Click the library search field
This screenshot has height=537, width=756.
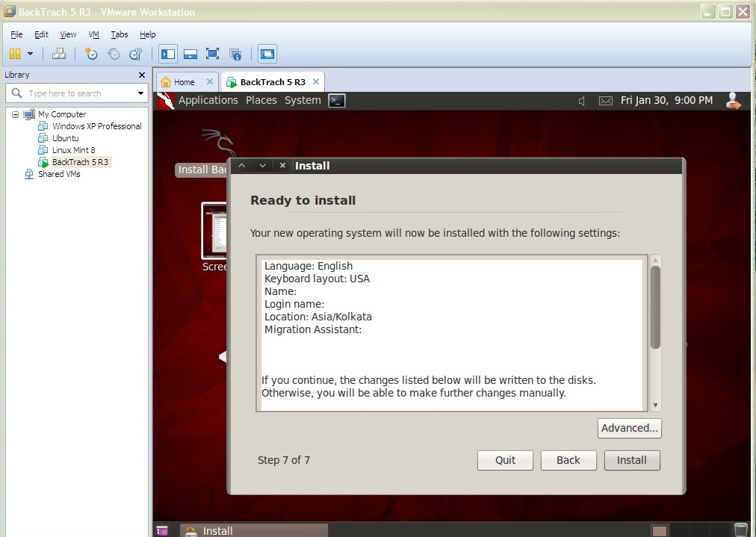coord(77,93)
